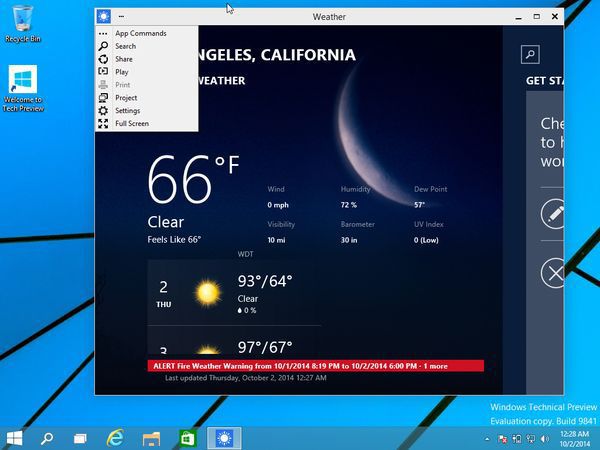Click the printer icon beside Print

tap(103, 85)
